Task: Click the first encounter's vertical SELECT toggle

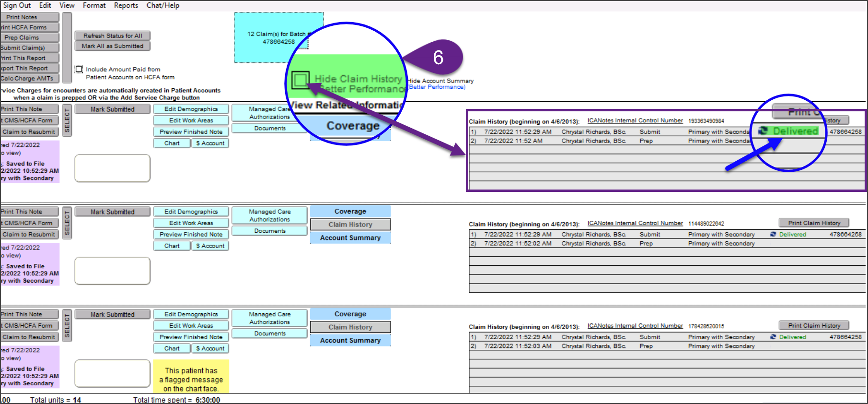Action: (67, 120)
